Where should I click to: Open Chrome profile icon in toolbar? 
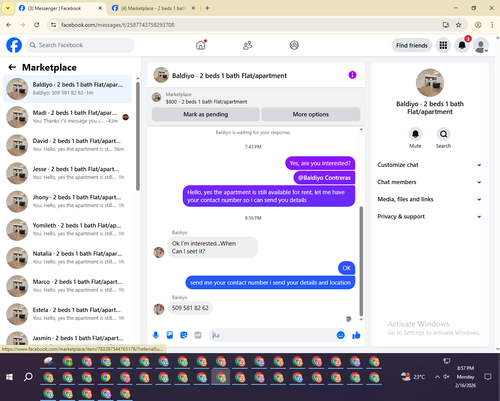[x=478, y=25]
